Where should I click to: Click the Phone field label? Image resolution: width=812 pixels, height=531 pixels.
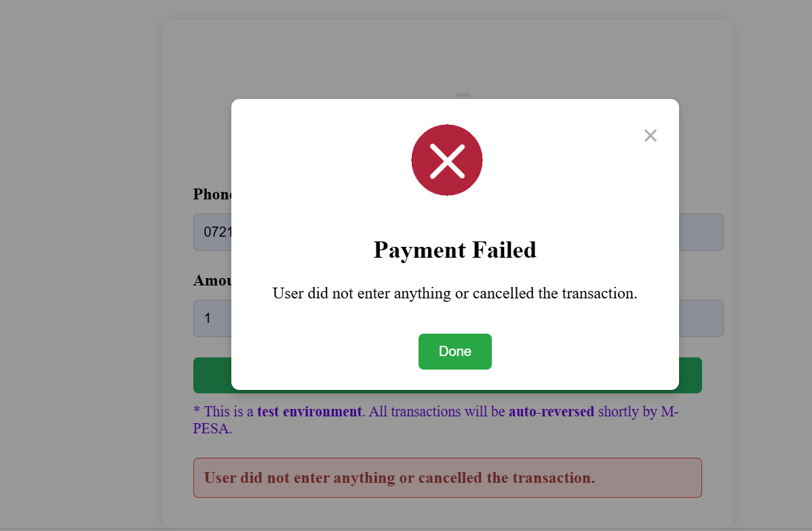coord(212,194)
